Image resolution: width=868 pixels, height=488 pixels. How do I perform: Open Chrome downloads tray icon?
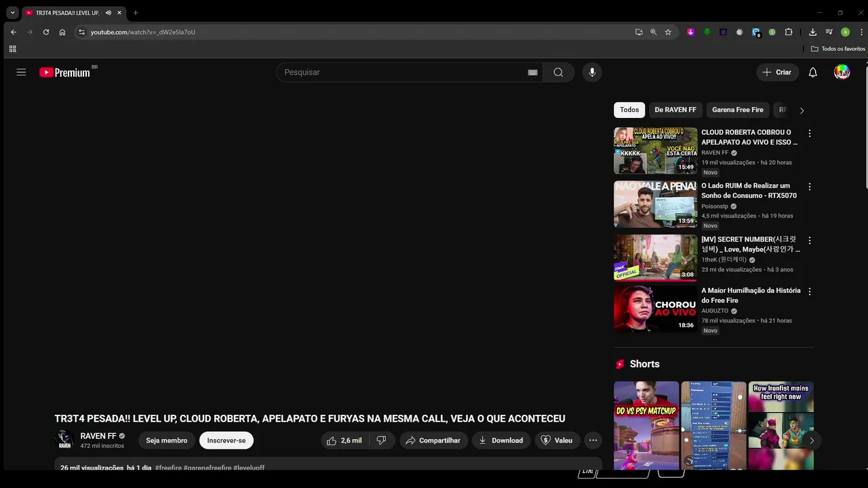coord(812,32)
